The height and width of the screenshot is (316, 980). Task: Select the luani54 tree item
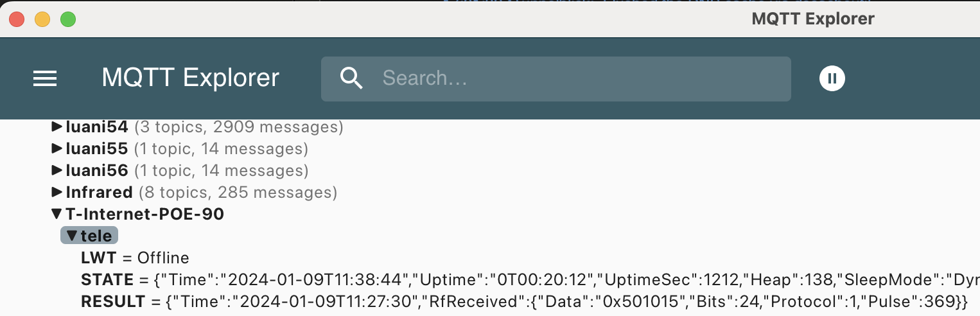[98, 127]
